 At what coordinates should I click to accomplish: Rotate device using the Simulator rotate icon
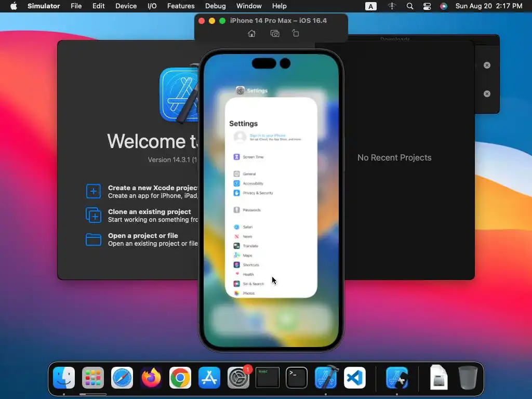(x=296, y=33)
